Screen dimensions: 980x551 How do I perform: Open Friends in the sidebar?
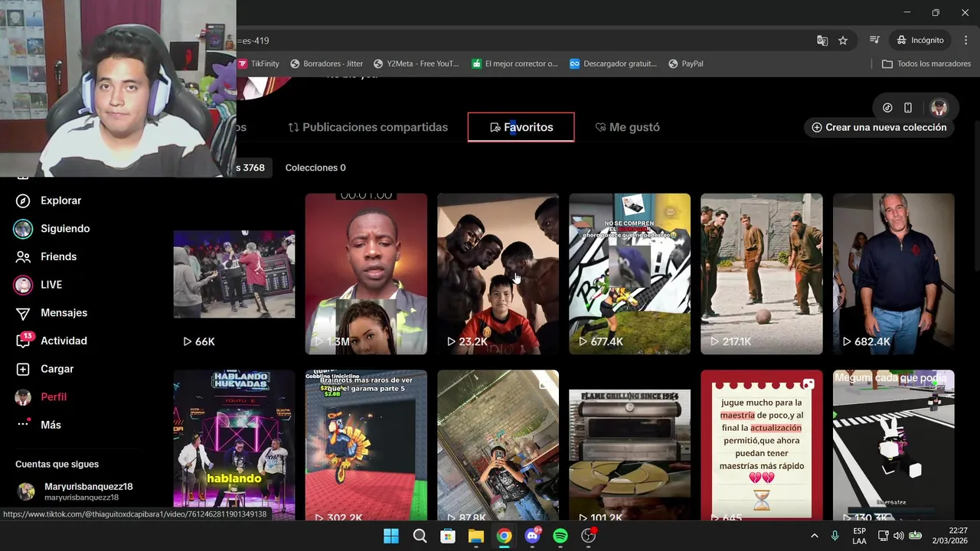tap(47, 256)
